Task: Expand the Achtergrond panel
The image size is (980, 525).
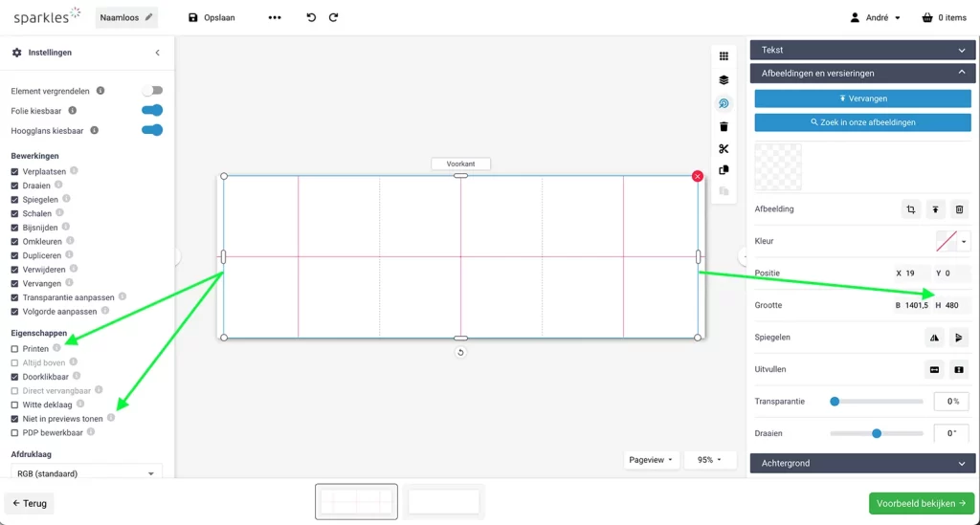Action: pyautogui.click(x=862, y=463)
